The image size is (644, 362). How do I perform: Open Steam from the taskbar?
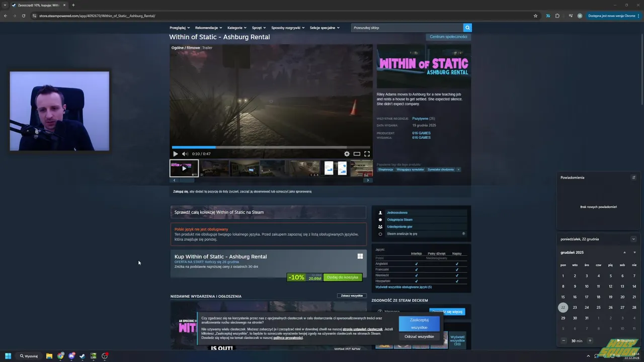tap(83, 356)
